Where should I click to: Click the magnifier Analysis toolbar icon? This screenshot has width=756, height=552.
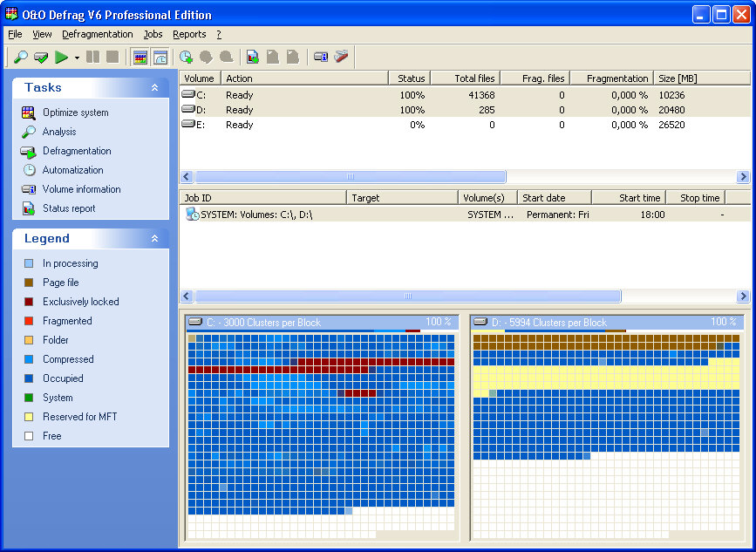point(21,57)
